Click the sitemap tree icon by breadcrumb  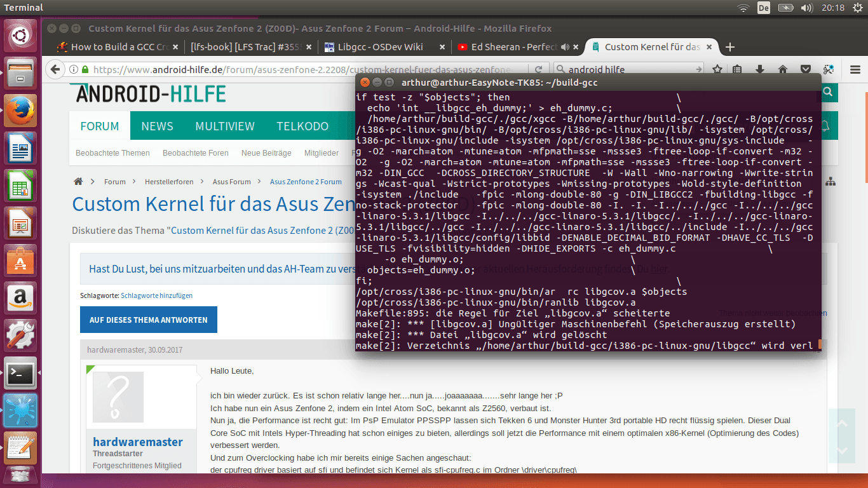(x=831, y=182)
